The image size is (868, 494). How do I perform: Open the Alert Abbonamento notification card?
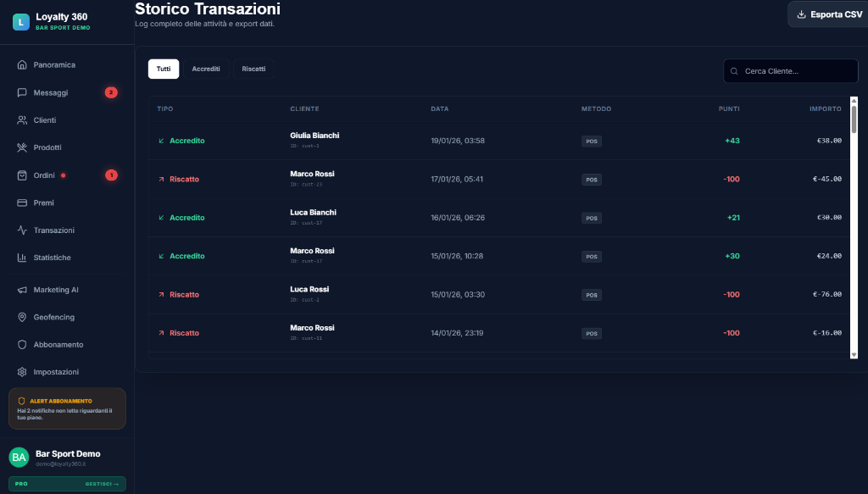pyautogui.click(x=67, y=408)
